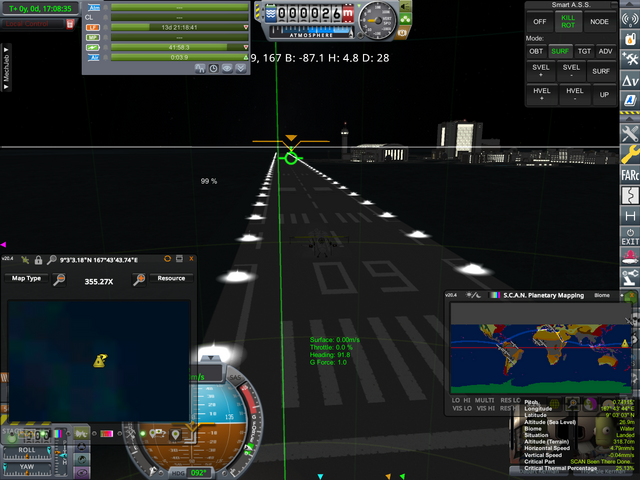Zoom in the SCANsat zoom map

(x=139, y=279)
